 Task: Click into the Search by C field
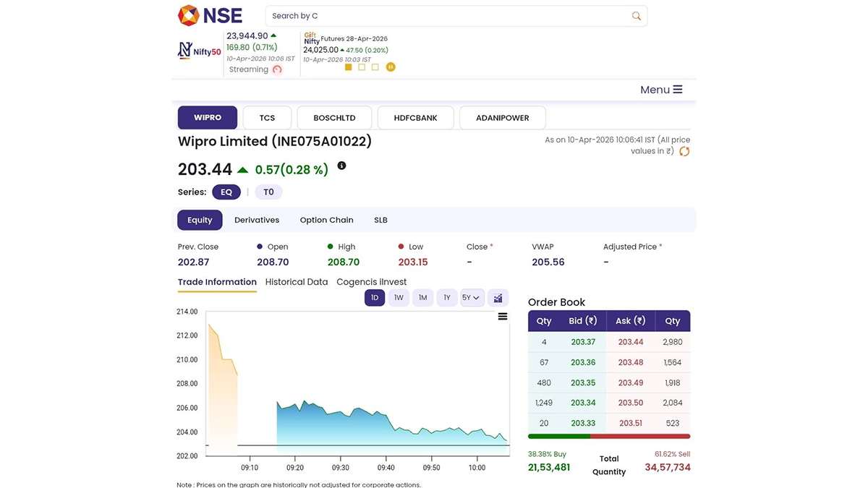tap(448, 16)
